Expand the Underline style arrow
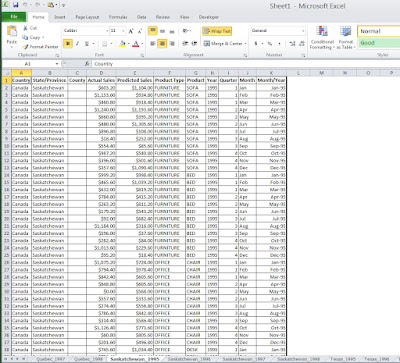The width and height of the screenshot is (400, 363). pyautogui.click(x=93, y=44)
